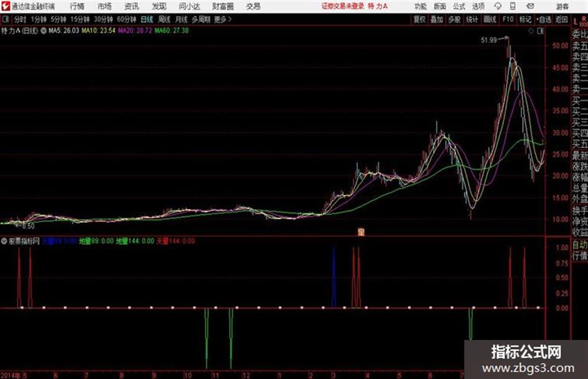This screenshot has height=379, width=588.
Task: Click the 统计 statistics toolbar button
Action: [x=472, y=19]
